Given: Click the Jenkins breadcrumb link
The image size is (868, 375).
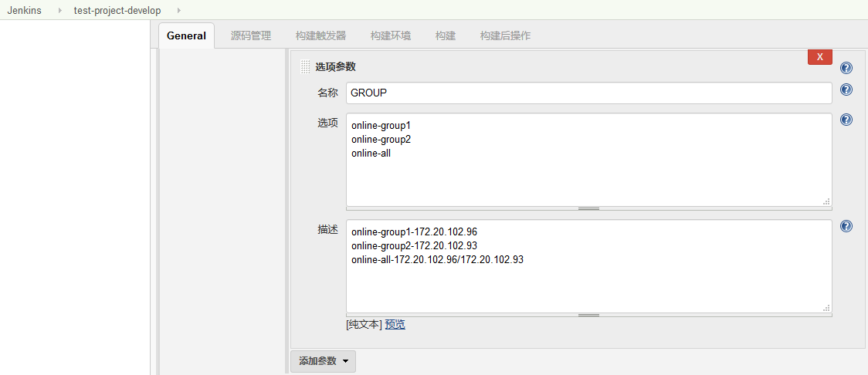Looking at the screenshot, I should (24, 11).
